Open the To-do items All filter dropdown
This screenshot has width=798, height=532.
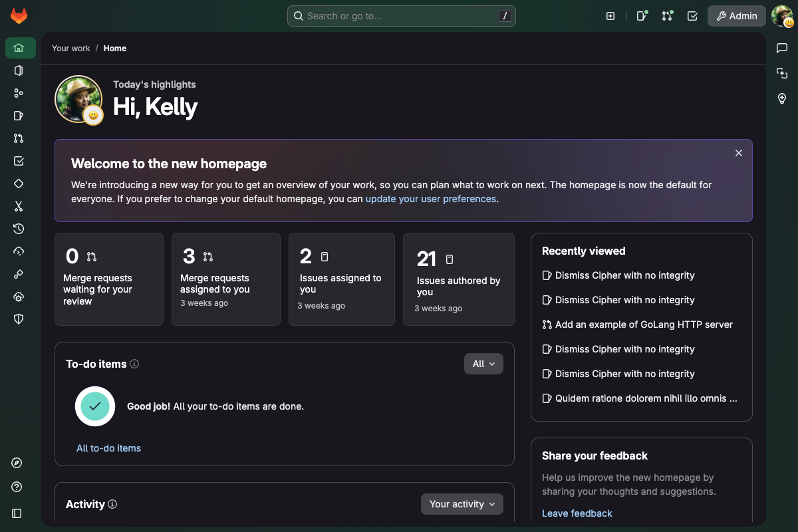pos(483,364)
